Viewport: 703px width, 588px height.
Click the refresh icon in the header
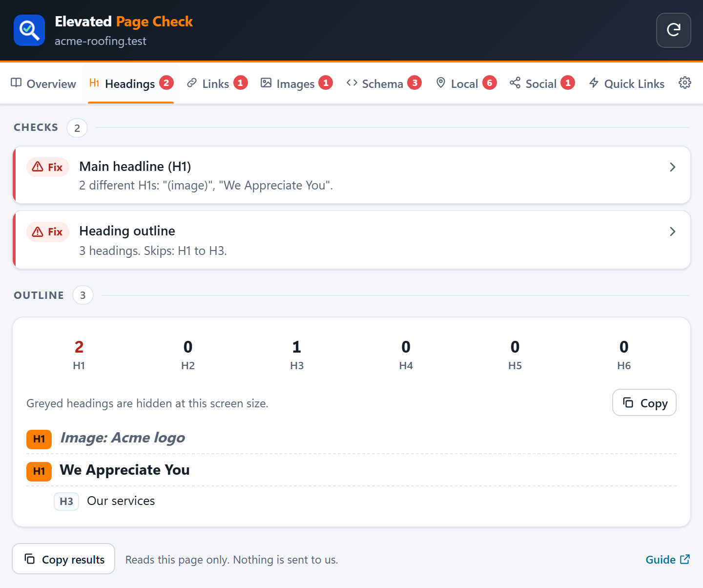click(x=673, y=30)
